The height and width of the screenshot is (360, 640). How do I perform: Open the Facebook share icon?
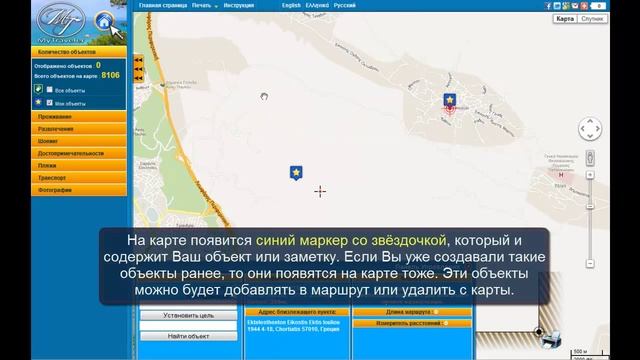pos(548,6)
